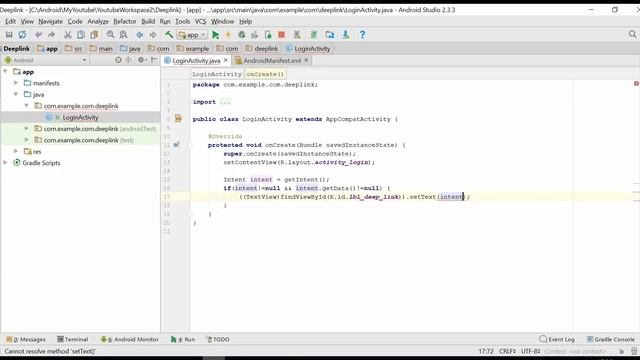Click the class gutter icon beside LoginActivity declaration

point(178,119)
